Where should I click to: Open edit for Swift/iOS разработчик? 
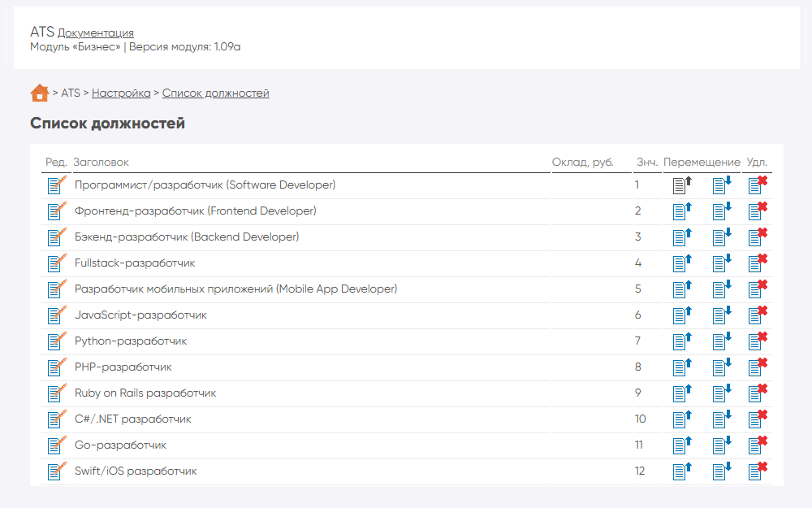tap(57, 471)
